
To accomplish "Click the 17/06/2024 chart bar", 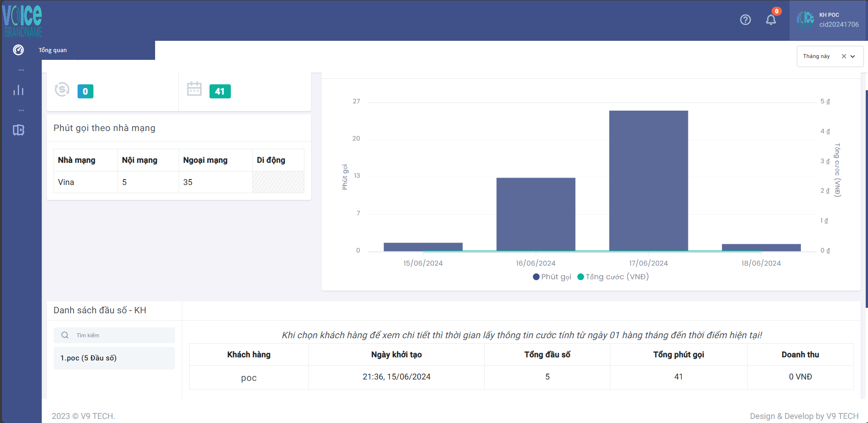I will [x=648, y=180].
